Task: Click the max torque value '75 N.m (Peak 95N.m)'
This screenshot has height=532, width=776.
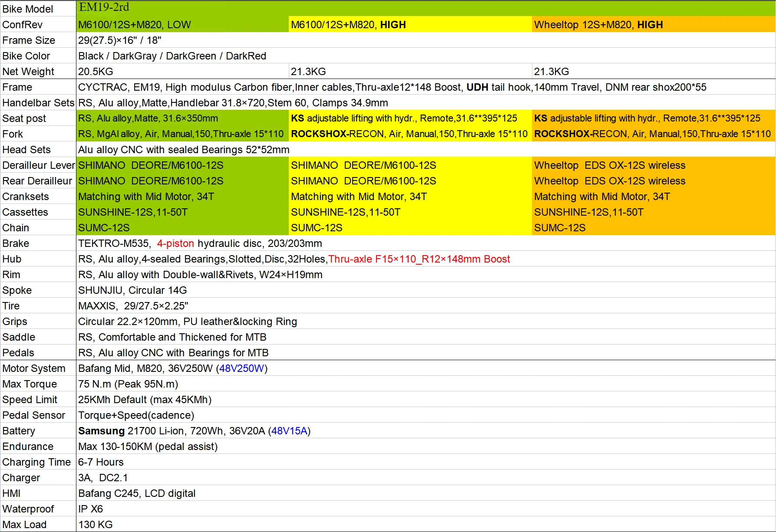Action: [x=128, y=384]
